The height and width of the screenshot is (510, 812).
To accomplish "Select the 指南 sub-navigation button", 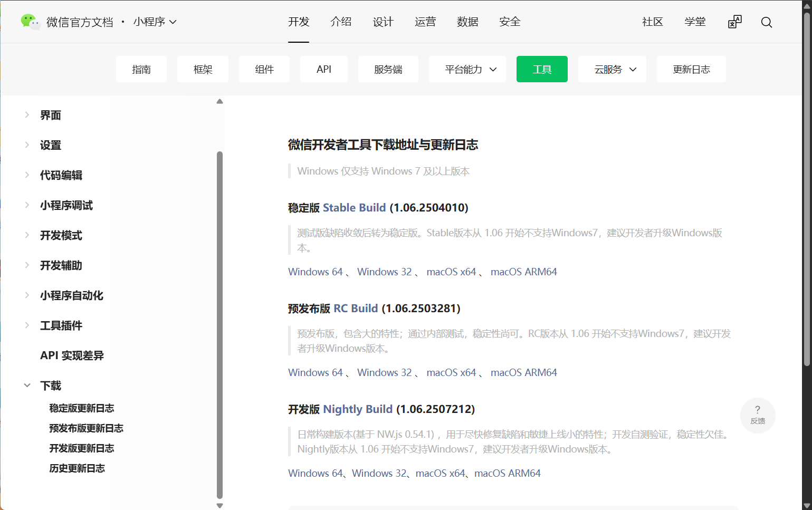I will (x=141, y=69).
